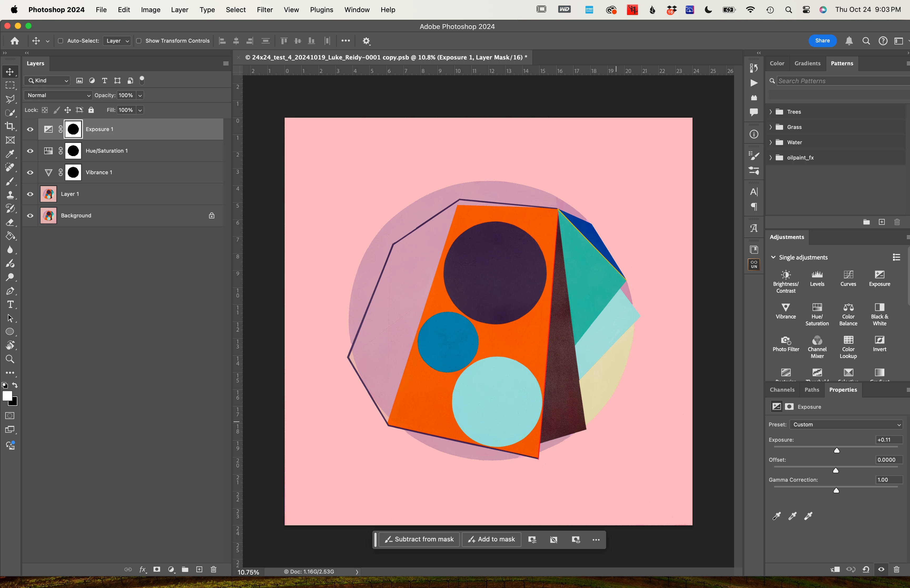Enable Show Transform Controls checkbox
910x588 pixels.
coord(139,41)
